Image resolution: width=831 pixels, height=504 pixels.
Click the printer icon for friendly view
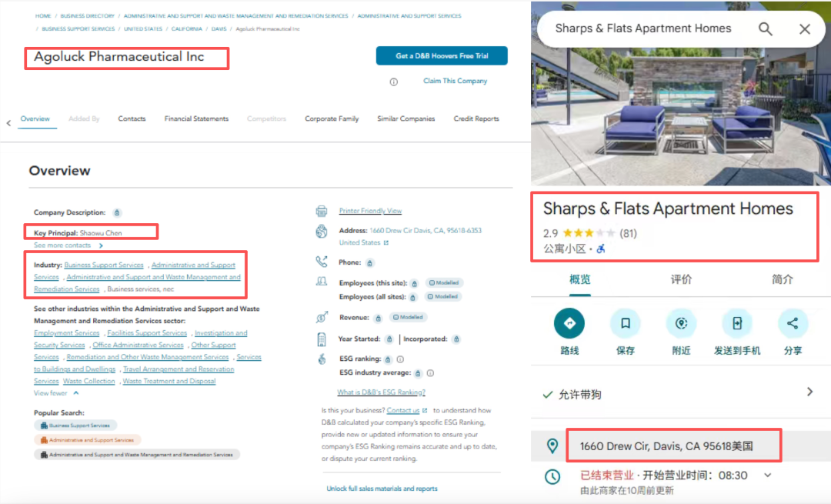(x=322, y=211)
